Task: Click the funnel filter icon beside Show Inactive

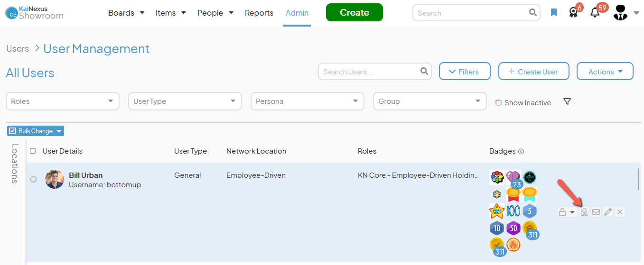Action: point(567,102)
